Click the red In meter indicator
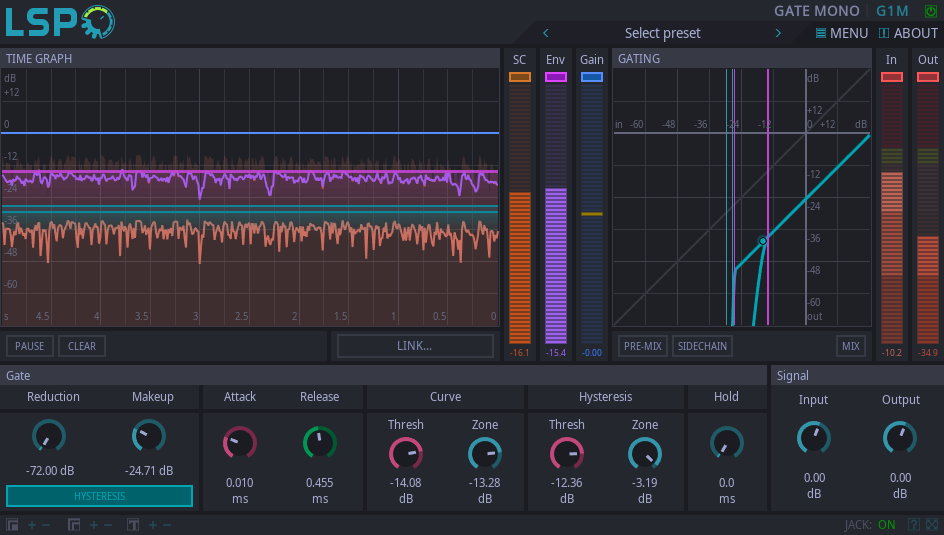The height and width of the screenshot is (535, 944). (891, 77)
